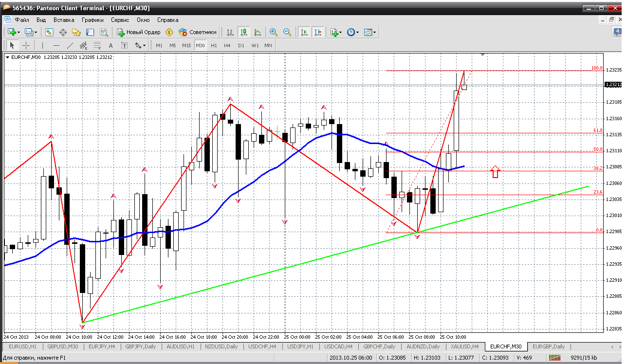This screenshot has width=627, height=364.
Task: Switch timeframe to MN
Action: tap(268, 45)
